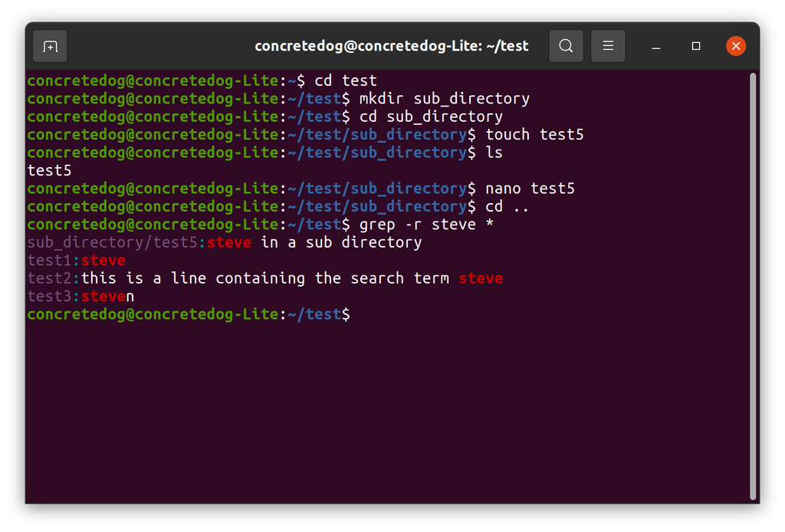The width and height of the screenshot is (785, 532).
Task: Click the test5 output from ls
Action: pyautogui.click(x=48, y=170)
